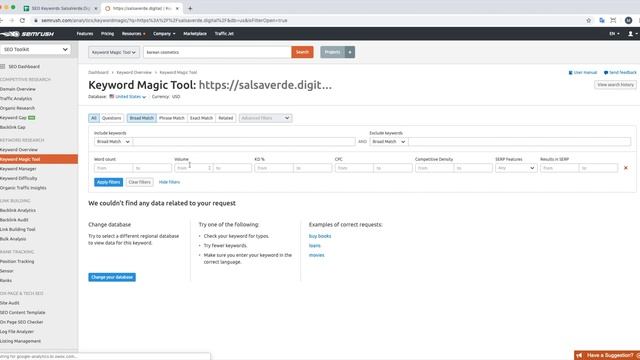Open the User manual link
640x360 pixels.
[x=582, y=72]
